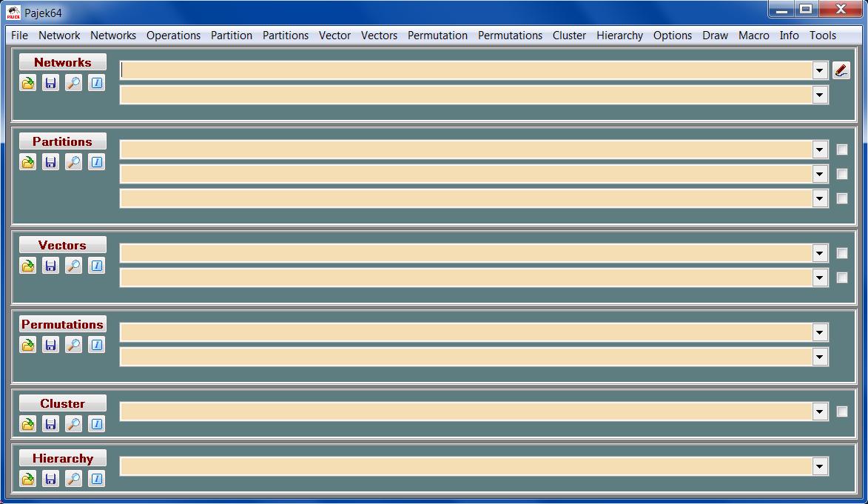Tick the first Vectors row checkbox
Screen dimensions: 868x504
[x=842, y=253]
